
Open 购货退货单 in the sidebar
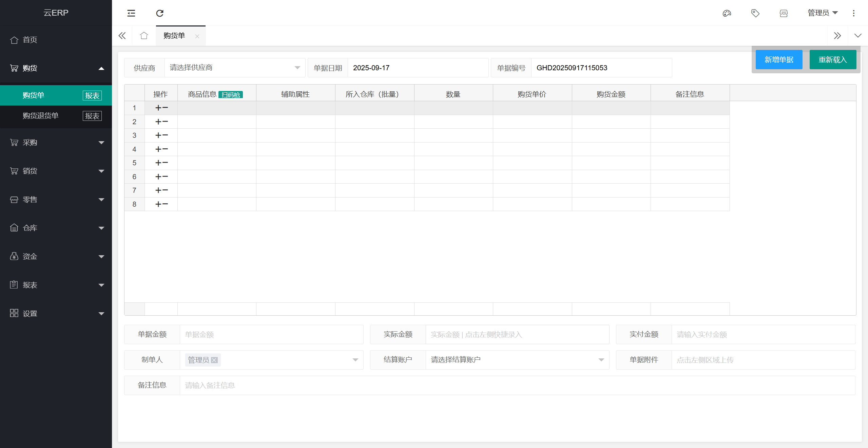pos(41,116)
